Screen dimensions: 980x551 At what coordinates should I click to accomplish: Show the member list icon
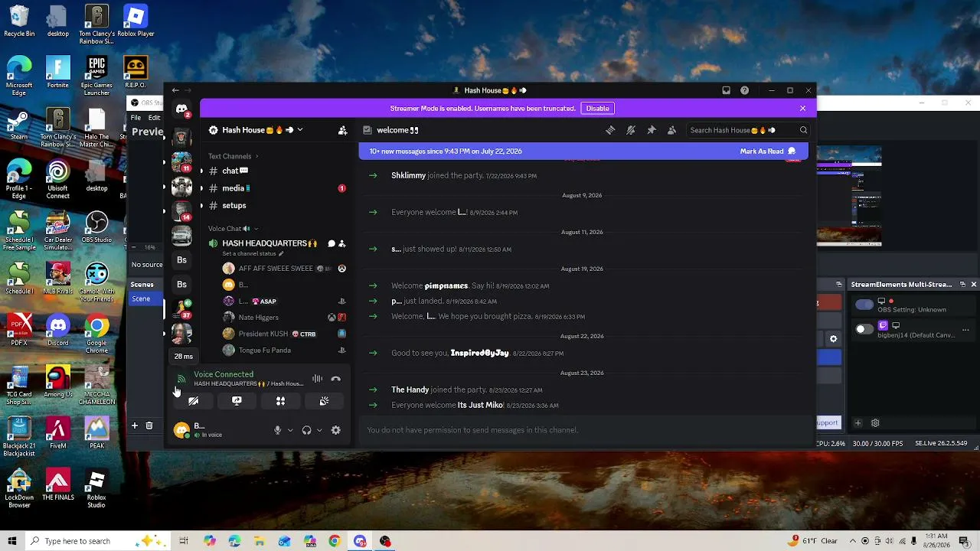pos(671,130)
